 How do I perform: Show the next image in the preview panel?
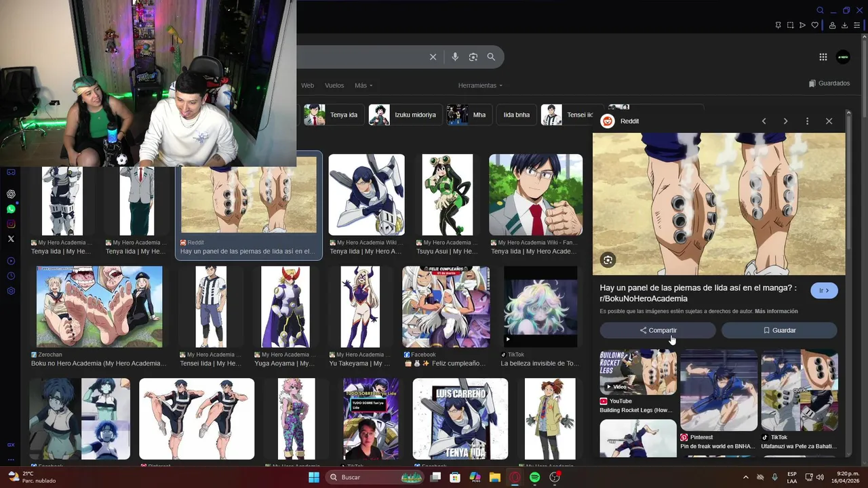point(785,121)
